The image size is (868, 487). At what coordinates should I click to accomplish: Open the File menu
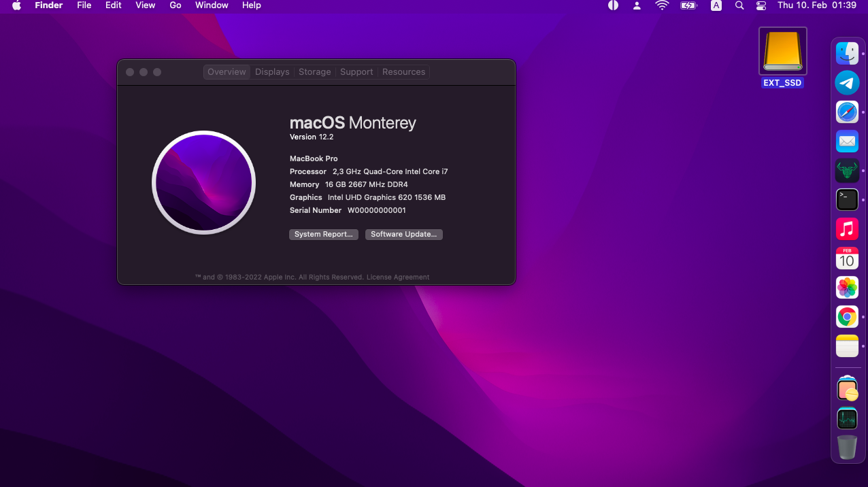click(84, 5)
